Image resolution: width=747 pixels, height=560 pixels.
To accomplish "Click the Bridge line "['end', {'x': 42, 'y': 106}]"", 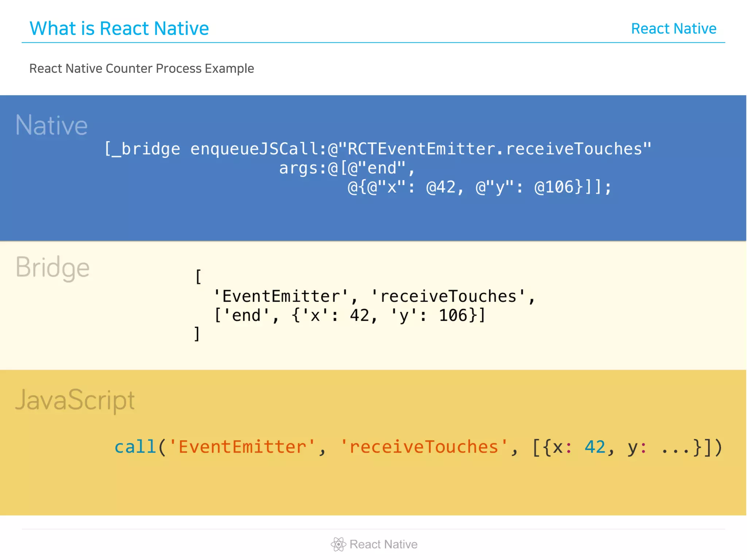I will (350, 315).
